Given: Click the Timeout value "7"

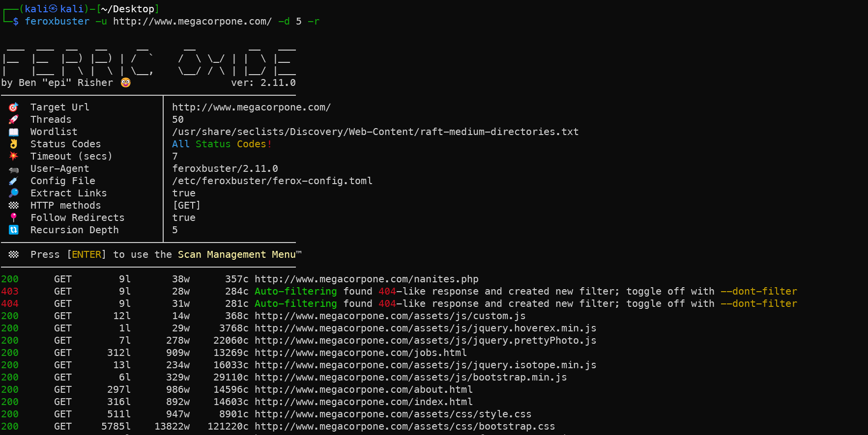Looking at the screenshot, I should coord(175,156).
